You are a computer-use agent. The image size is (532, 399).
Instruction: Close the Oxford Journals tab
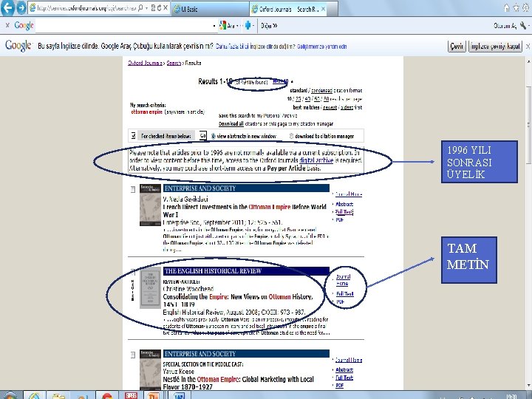tap(324, 9)
